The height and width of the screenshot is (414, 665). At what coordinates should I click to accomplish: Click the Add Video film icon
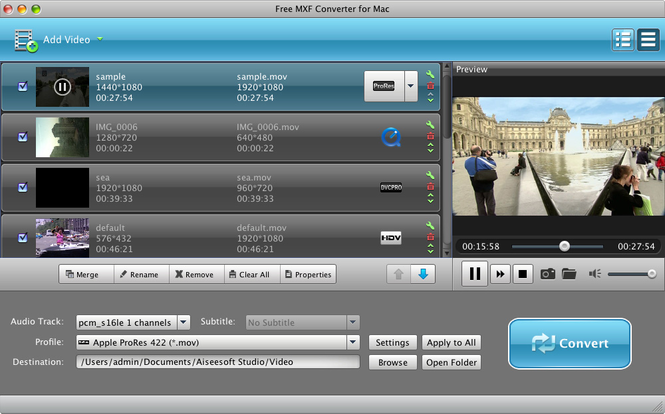(x=26, y=40)
